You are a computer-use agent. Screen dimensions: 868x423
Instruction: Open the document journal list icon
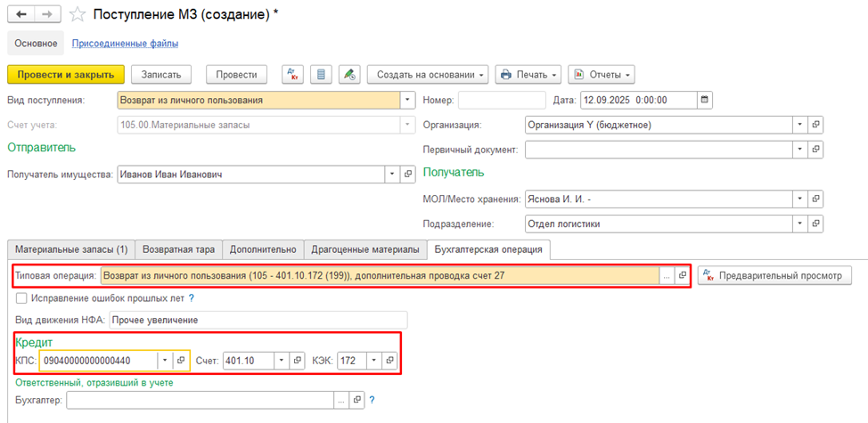pos(321,74)
